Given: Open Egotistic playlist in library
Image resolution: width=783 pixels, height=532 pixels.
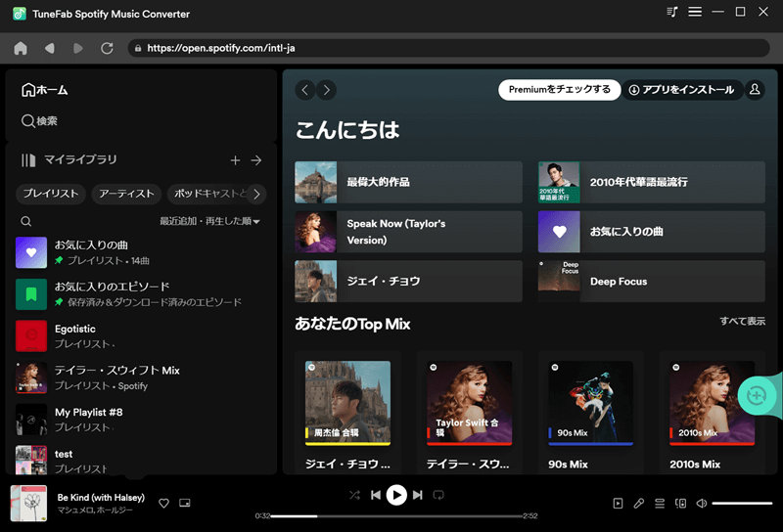Looking at the screenshot, I should 140,335.
